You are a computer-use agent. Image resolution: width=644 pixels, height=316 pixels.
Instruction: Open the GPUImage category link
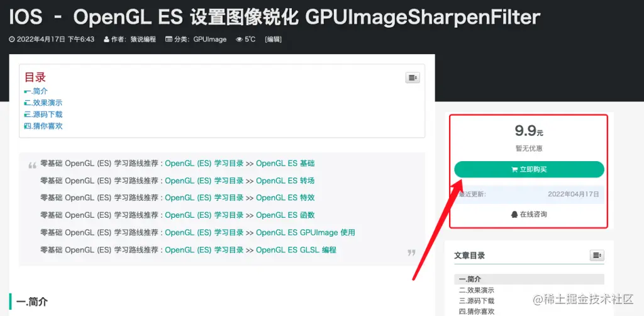coord(210,40)
